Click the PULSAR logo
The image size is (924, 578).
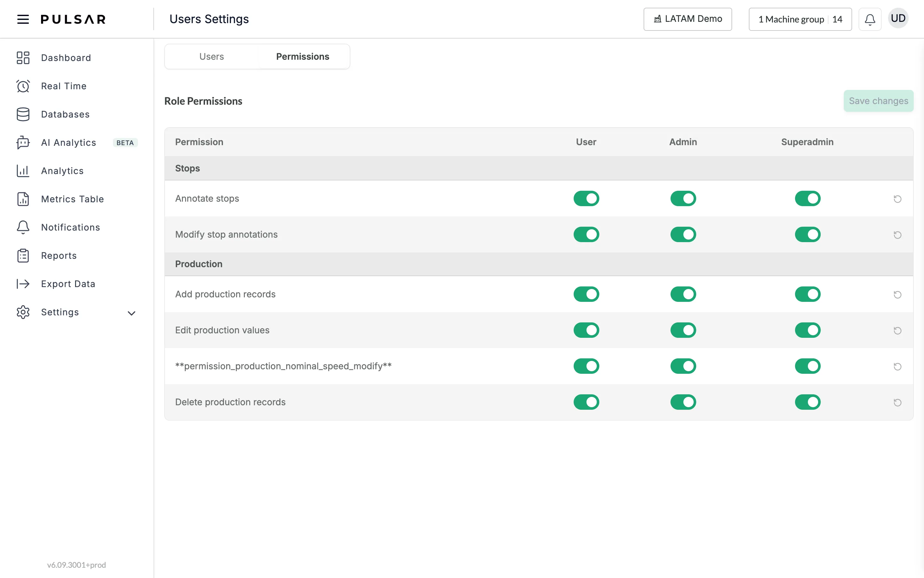[x=73, y=19]
